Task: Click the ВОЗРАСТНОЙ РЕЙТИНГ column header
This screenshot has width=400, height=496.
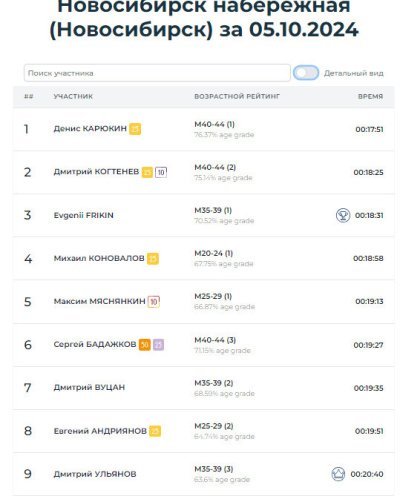Action: click(x=237, y=96)
